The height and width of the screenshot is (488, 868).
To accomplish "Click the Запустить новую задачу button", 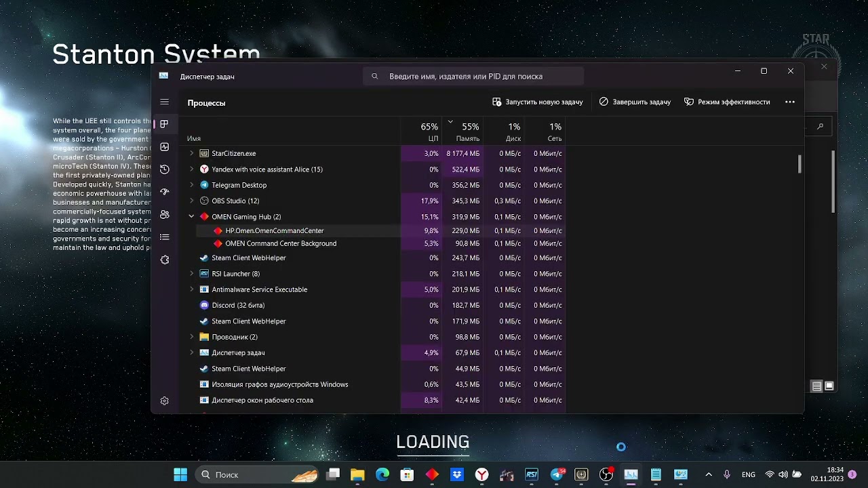I will [x=538, y=102].
